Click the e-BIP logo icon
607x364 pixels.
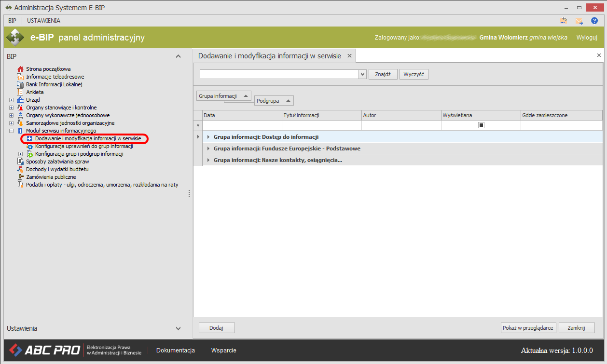click(15, 38)
